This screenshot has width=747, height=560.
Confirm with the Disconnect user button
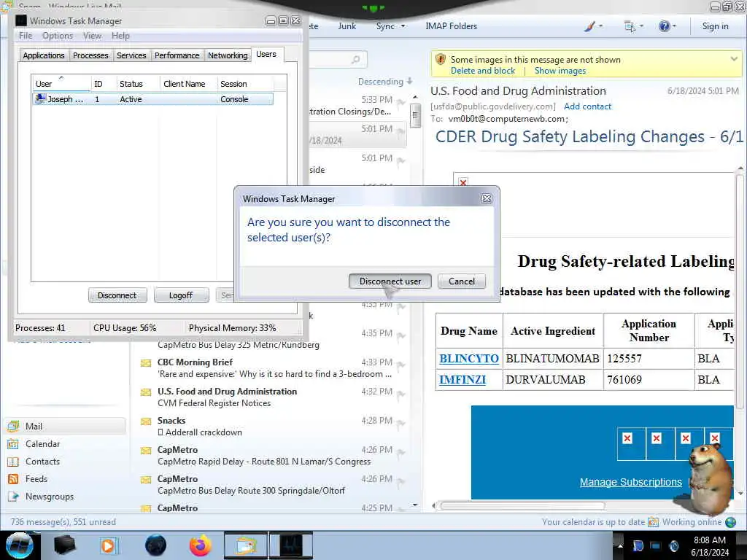point(390,281)
